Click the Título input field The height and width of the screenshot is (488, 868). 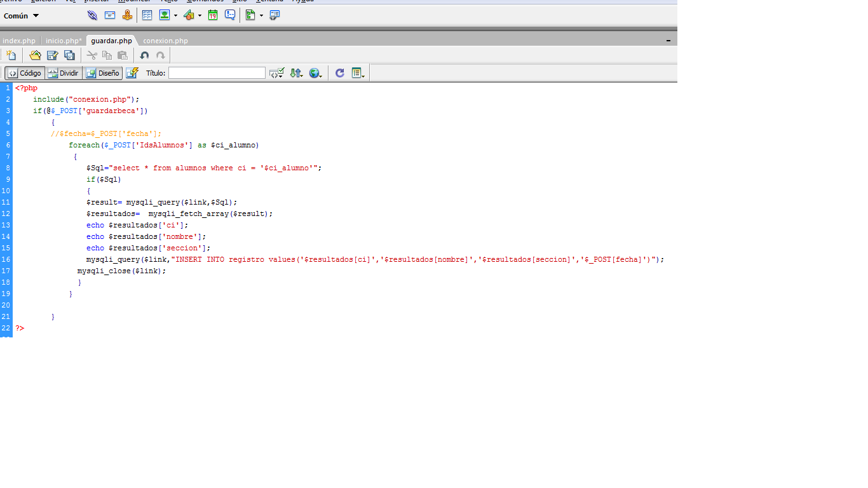coord(217,73)
